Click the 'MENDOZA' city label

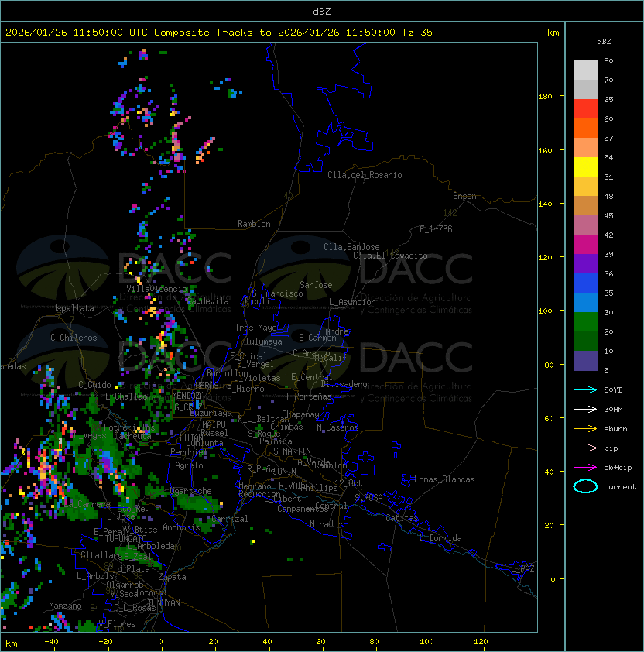pyautogui.click(x=188, y=395)
